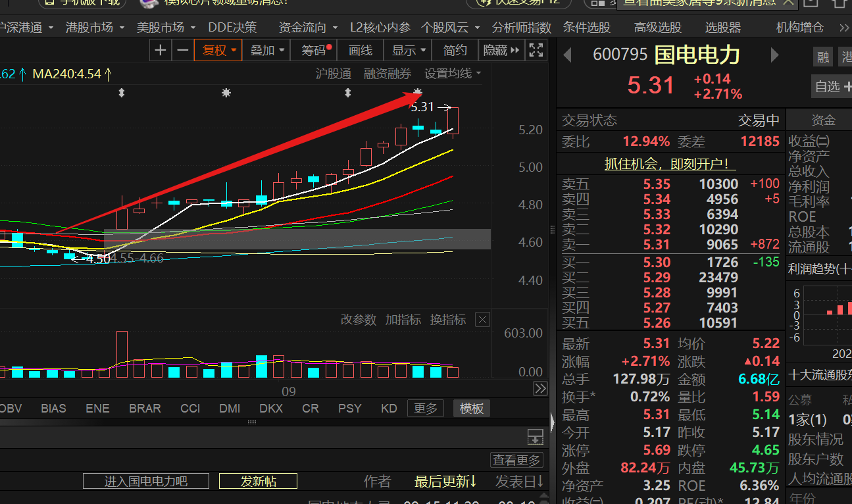Select the DKX indicator tab

pos(271,409)
